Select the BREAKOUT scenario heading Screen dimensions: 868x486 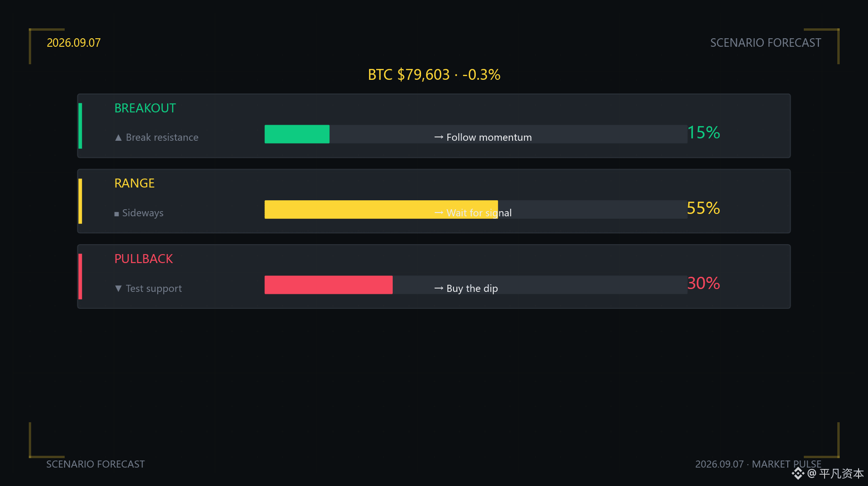click(145, 108)
